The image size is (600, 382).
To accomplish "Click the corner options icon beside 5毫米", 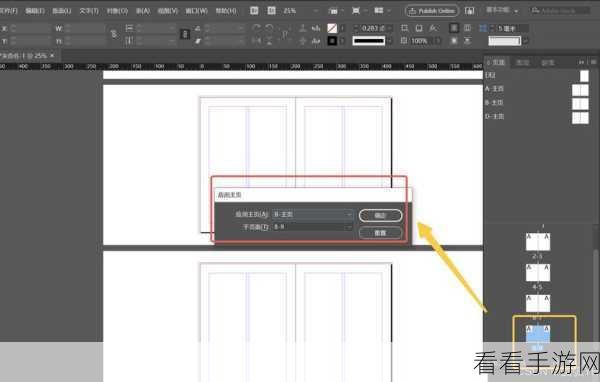I will (x=483, y=28).
